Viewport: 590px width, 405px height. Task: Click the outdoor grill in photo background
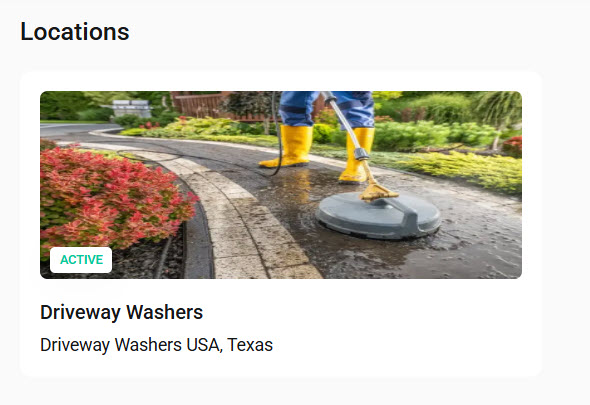[x=131, y=108]
